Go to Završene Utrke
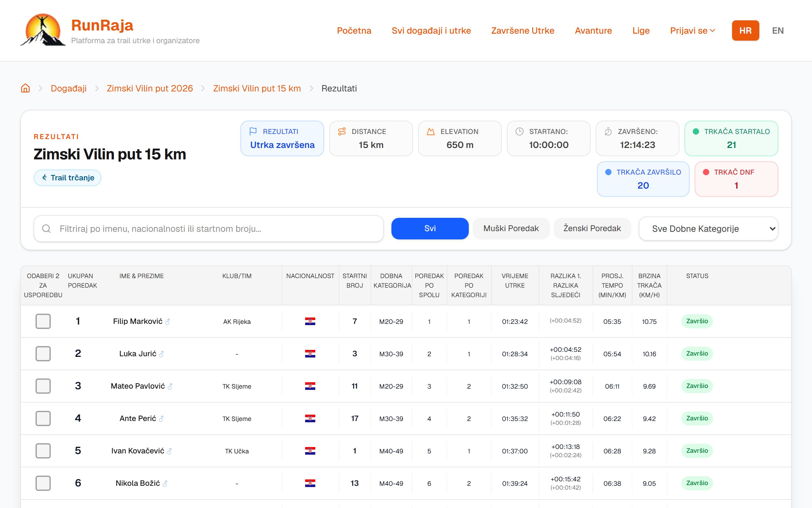This screenshot has height=508, width=812. (x=523, y=30)
